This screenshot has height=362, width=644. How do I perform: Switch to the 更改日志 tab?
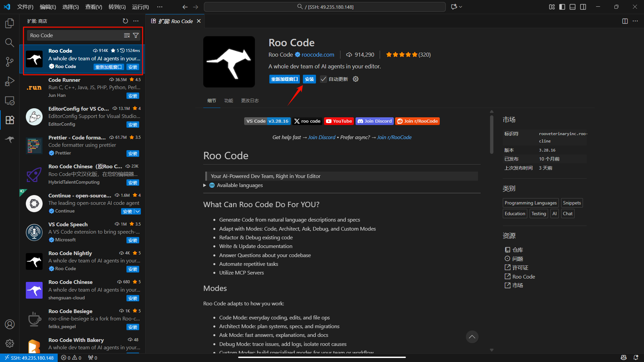(x=250, y=101)
